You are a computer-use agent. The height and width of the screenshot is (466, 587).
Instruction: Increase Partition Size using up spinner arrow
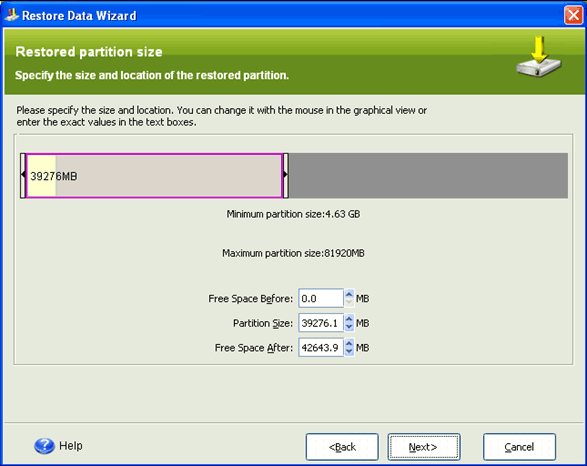(349, 319)
